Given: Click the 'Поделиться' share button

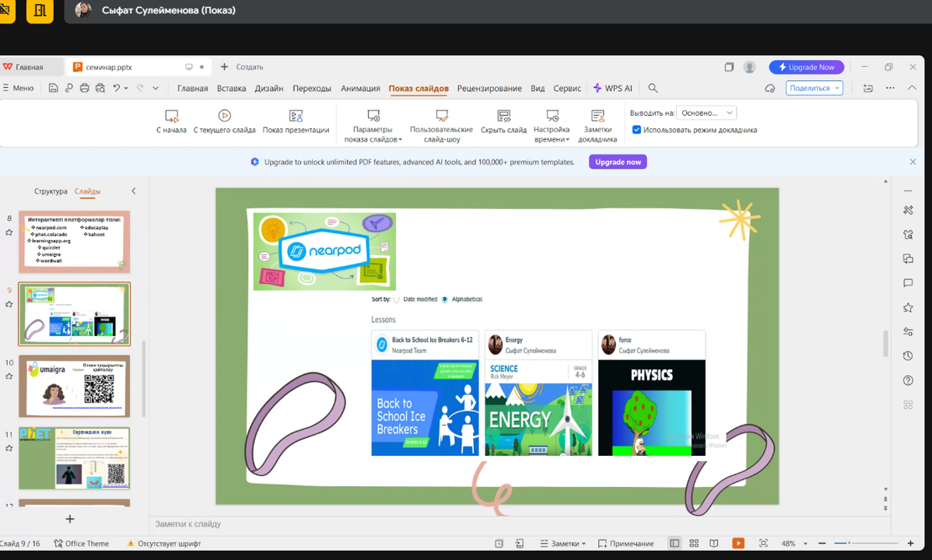Looking at the screenshot, I should click(x=814, y=88).
